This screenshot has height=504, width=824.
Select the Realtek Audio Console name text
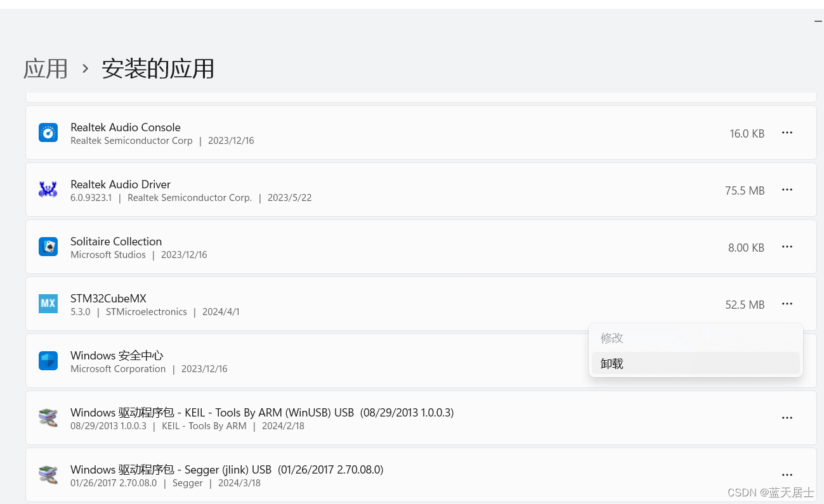point(126,127)
